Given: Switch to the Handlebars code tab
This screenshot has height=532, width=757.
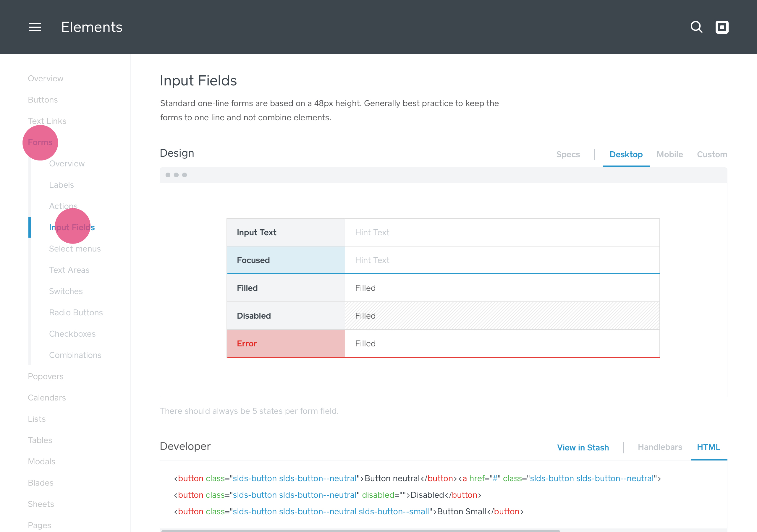Looking at the screenshot, I should point(659,447).
